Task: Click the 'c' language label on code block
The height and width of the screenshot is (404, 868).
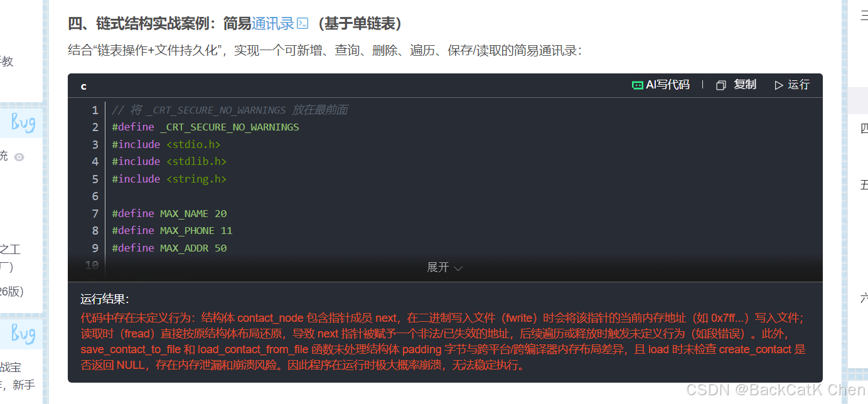Action: pos(83,86)
